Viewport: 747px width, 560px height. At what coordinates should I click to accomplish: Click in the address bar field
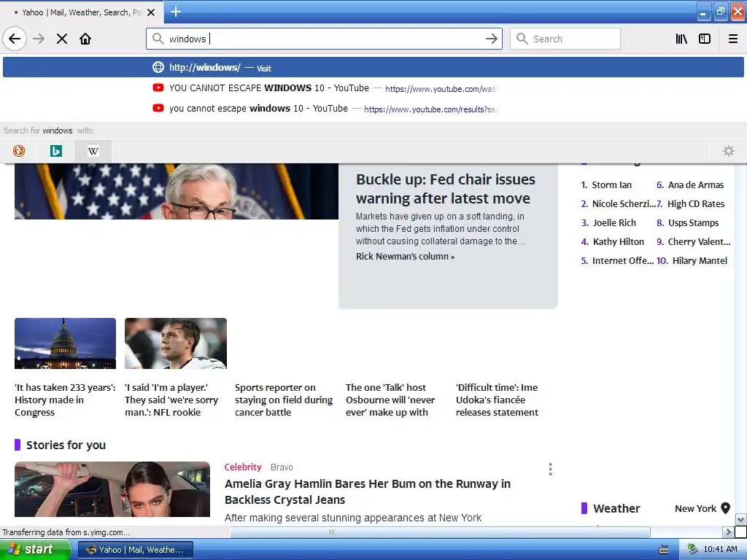pyautogui.click(x=324, y=39)
